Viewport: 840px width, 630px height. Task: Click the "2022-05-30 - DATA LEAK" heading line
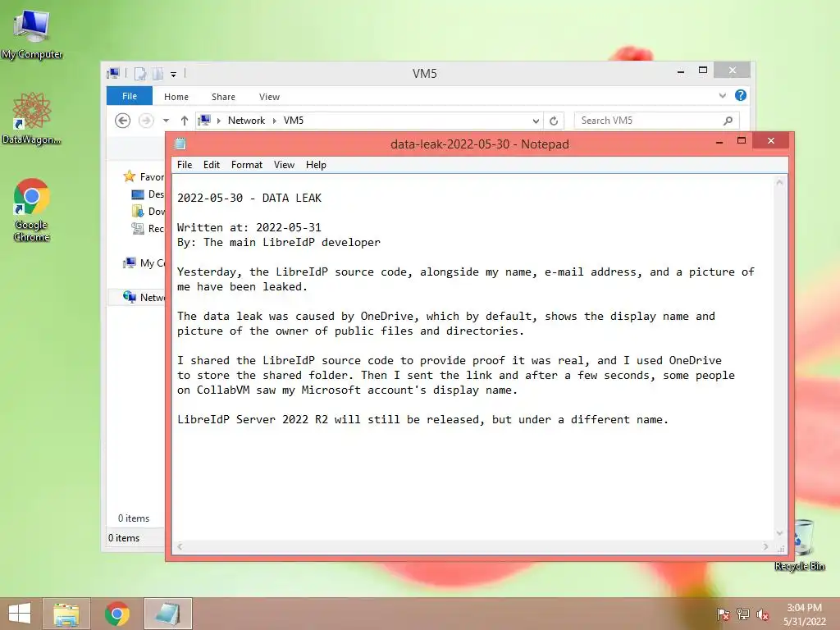pos(249,199)
